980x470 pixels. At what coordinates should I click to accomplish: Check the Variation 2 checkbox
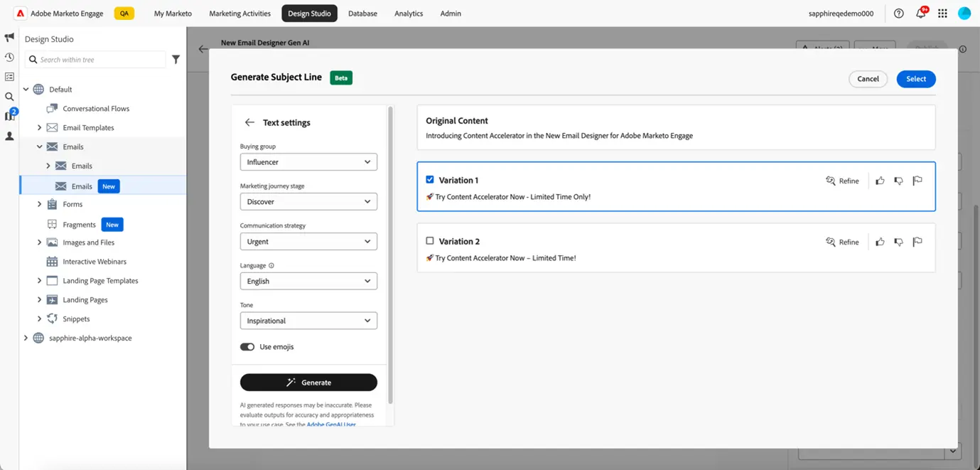429,241
